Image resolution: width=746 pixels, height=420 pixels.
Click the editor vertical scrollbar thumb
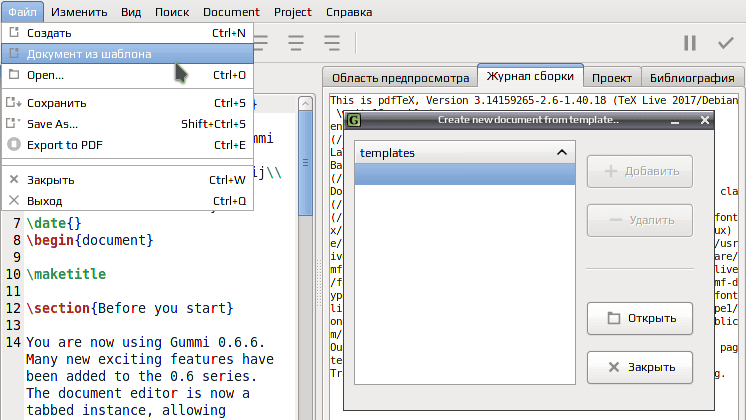[x=305, y=163]
